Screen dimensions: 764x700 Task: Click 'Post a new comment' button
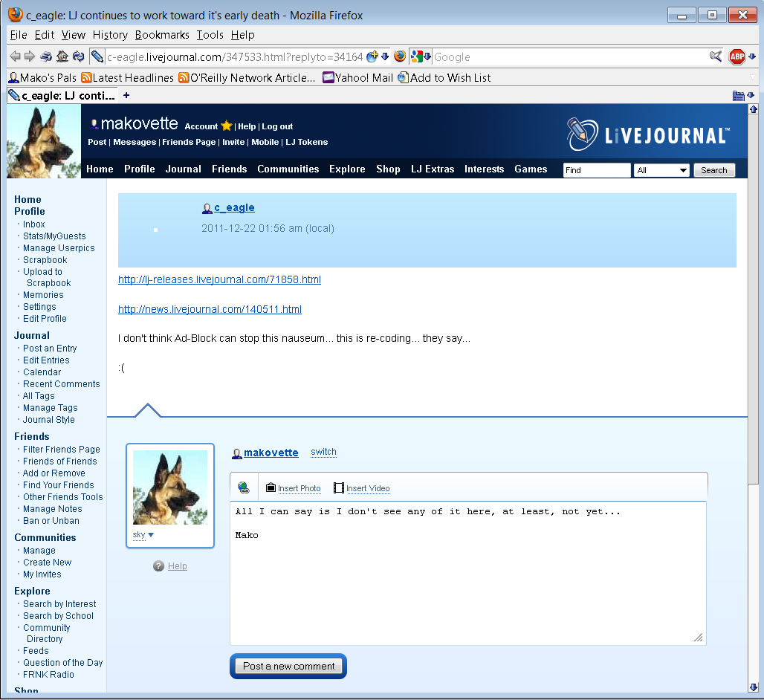pos(288,666)
